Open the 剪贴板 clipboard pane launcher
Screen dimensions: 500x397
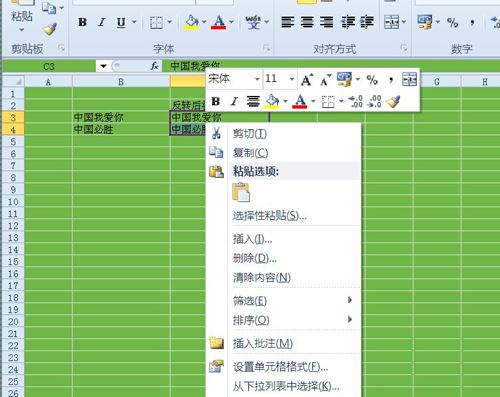61,49
